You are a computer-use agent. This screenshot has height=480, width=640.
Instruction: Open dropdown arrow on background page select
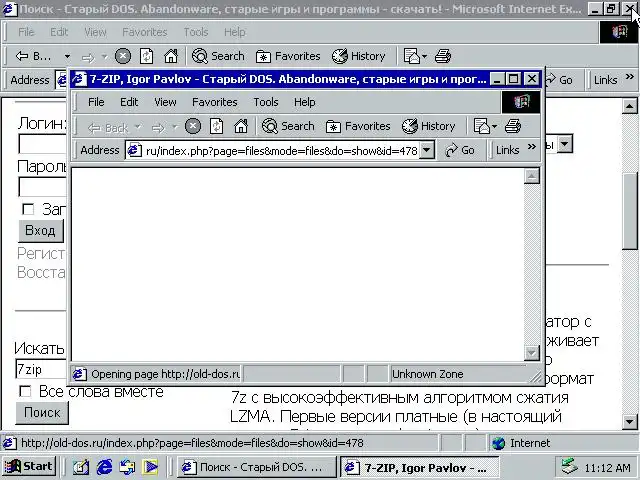[565, 144]
